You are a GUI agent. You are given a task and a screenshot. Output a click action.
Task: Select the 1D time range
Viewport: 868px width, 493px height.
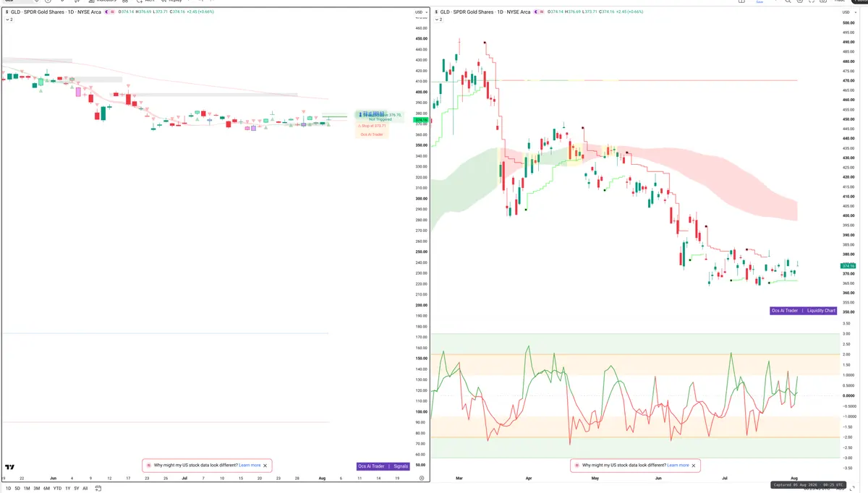[8, 489]
